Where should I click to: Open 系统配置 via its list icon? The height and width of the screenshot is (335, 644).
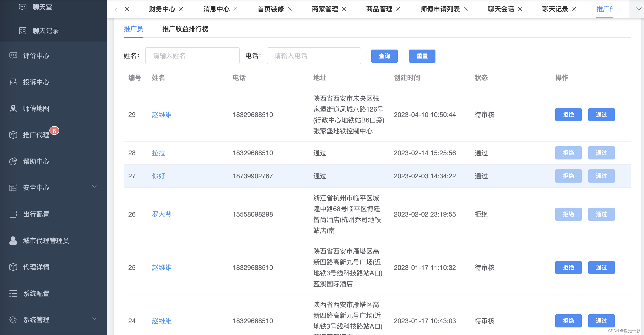point(13,293)
